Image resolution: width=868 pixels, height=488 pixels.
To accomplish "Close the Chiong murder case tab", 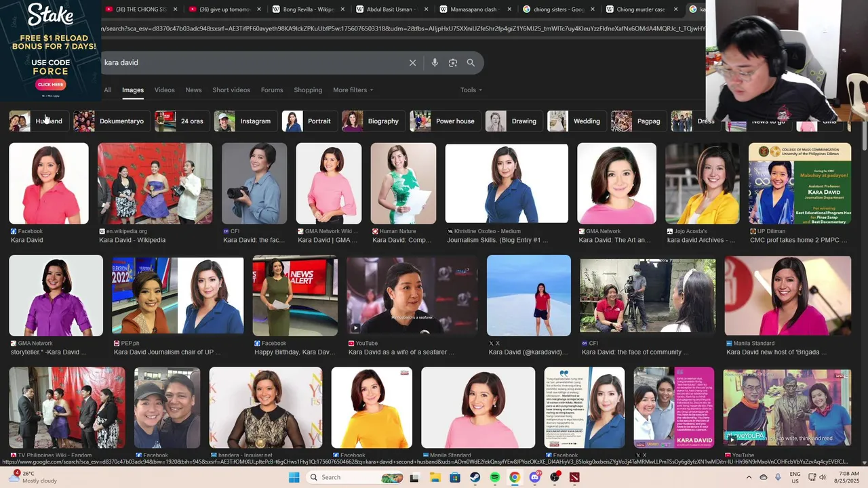I will pyautogui.click(x=676, y=9).
